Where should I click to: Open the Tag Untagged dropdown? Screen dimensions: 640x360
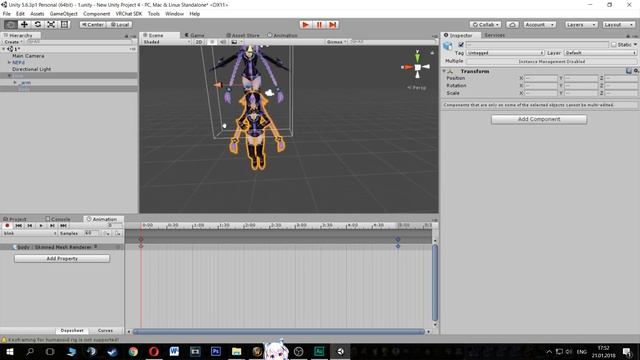(505, 53)
